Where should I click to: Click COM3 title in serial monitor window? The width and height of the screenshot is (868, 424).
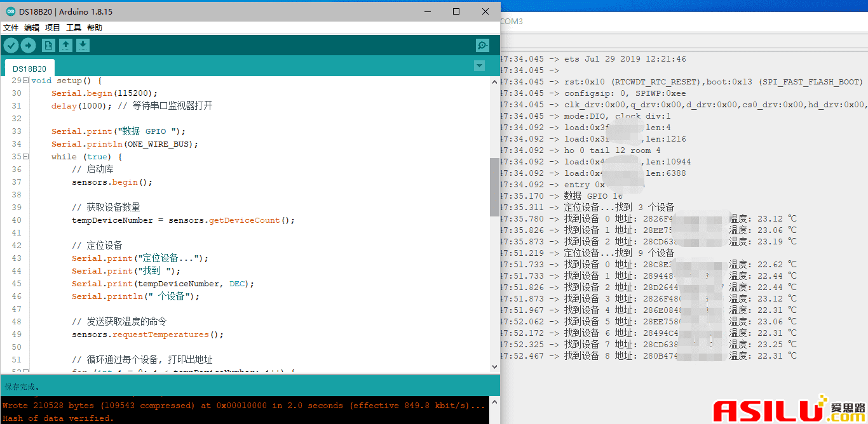[512, 21]
